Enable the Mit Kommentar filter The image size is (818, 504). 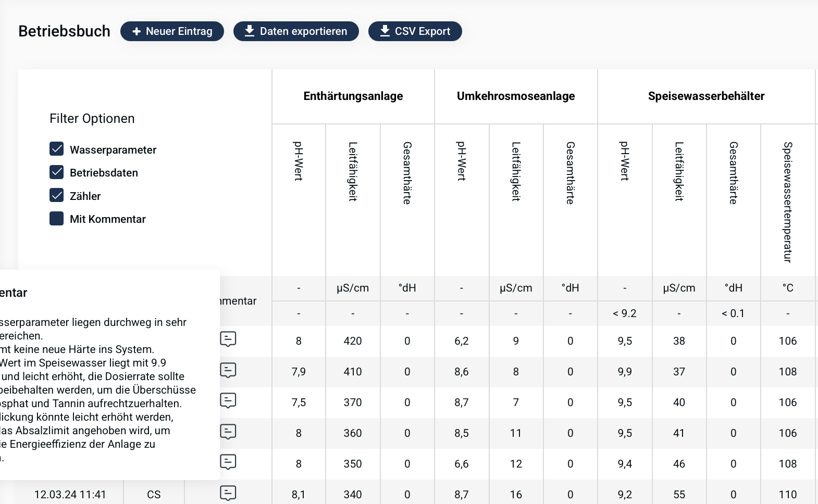click(x=57, y=219)
